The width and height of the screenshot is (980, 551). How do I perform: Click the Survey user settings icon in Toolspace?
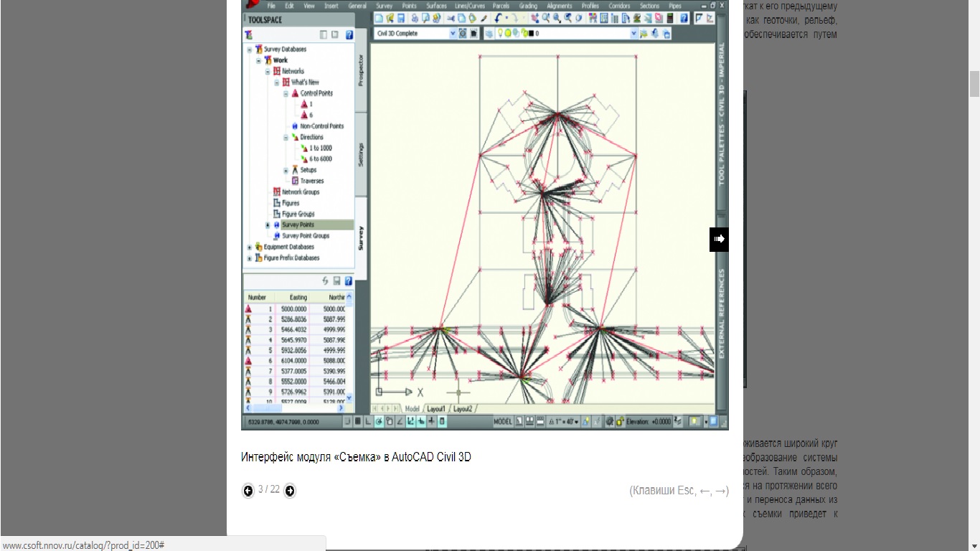249,34
